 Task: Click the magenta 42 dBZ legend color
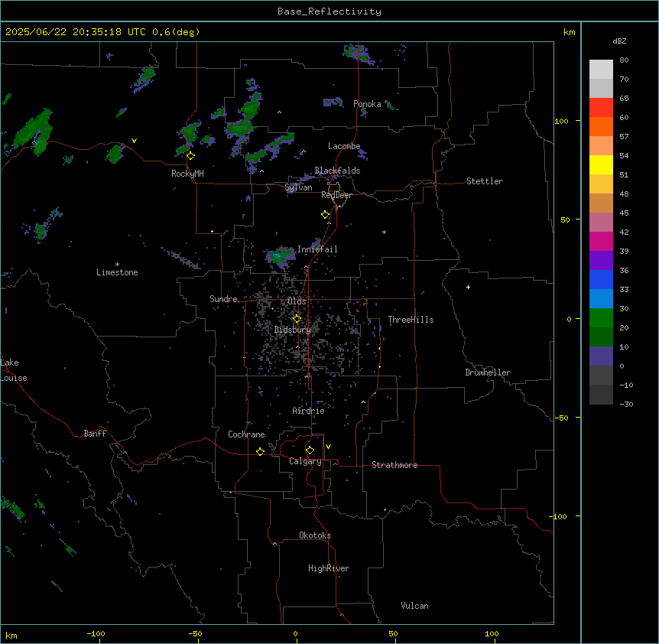(601, 241)
